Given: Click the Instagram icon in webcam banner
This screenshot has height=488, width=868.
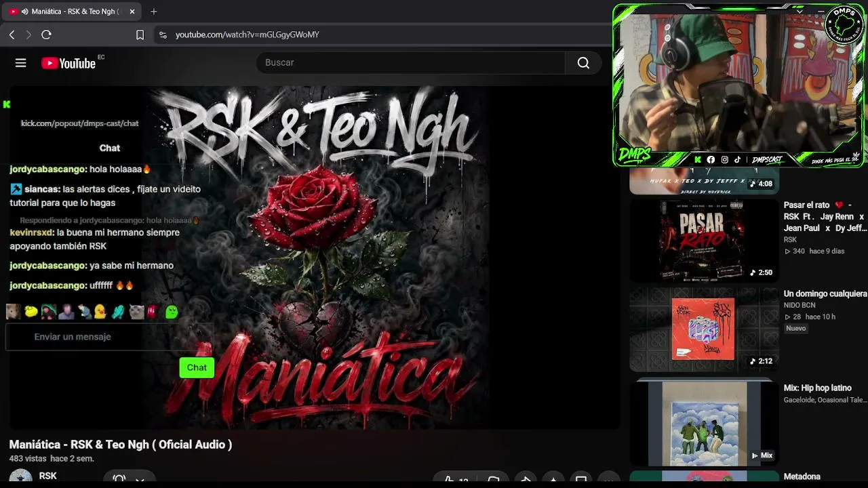Looking at the screenshot, I should 724,160.
